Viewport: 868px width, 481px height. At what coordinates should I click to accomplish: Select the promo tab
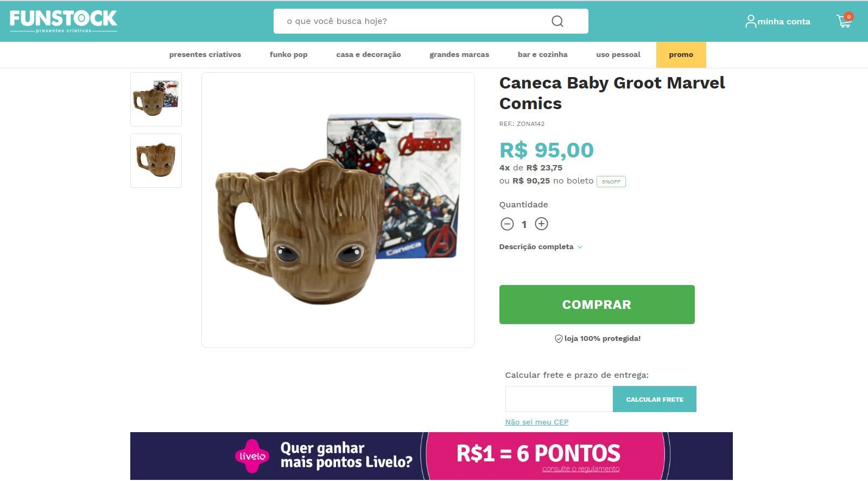coord(681,55)
